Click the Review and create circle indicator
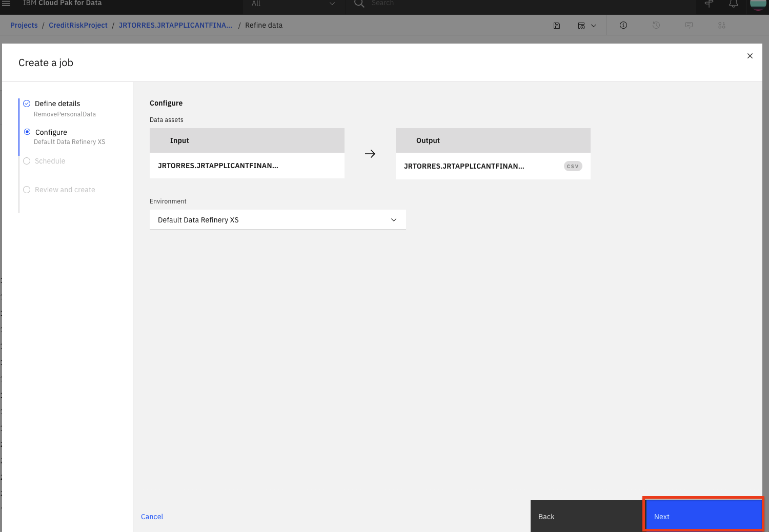 (x=27, y=190)
